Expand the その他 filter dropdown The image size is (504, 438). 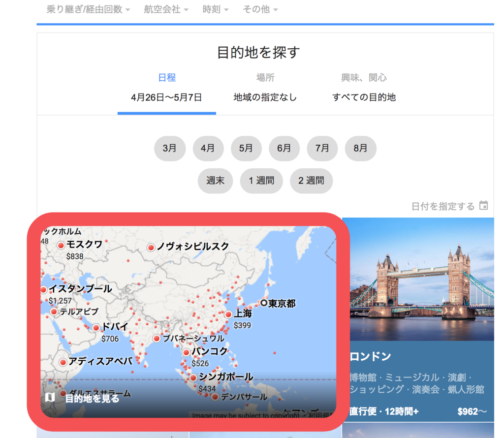[260, 9]
